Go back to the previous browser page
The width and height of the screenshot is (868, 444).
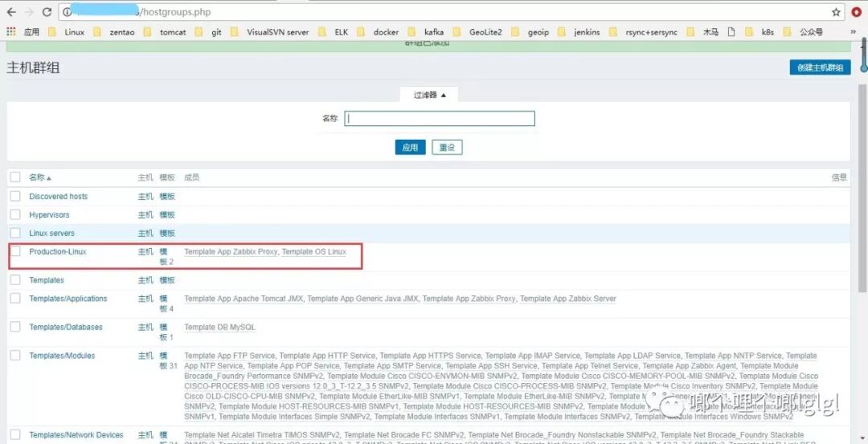pos(11,11)
